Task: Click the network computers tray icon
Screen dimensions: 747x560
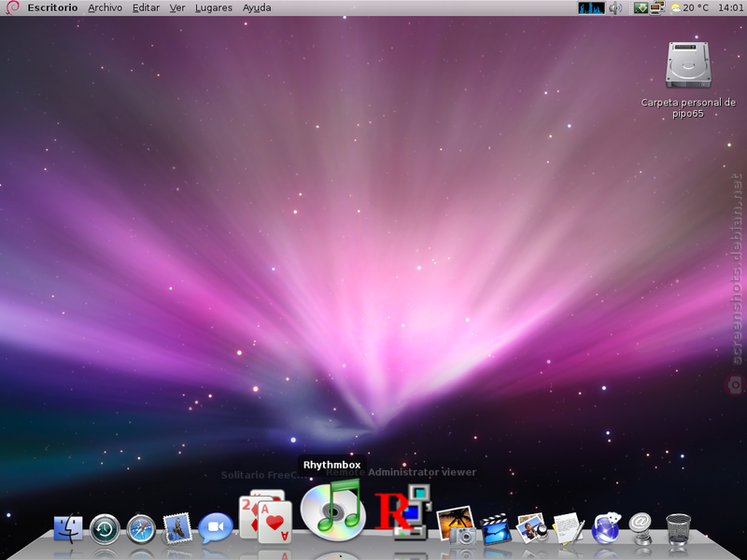Action: pos(657,7)
